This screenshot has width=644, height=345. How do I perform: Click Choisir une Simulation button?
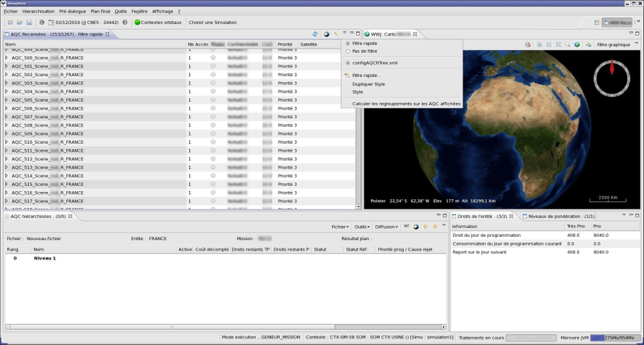coord(212,22)
